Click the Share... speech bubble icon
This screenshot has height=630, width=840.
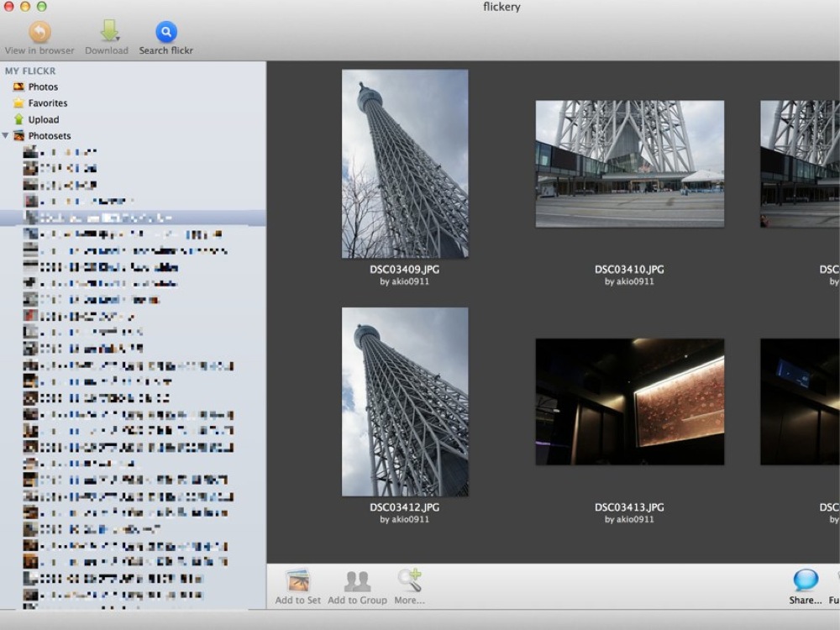806,580
